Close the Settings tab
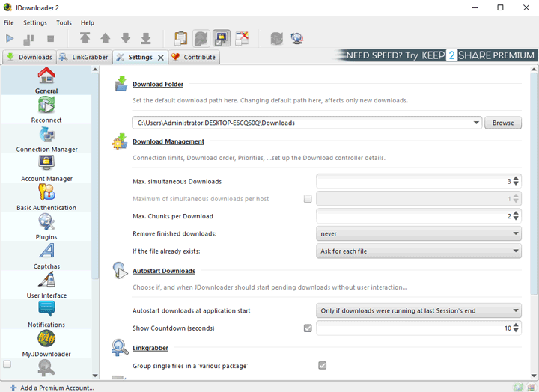Viewport: 539px width, 392px height. [160, 58]
